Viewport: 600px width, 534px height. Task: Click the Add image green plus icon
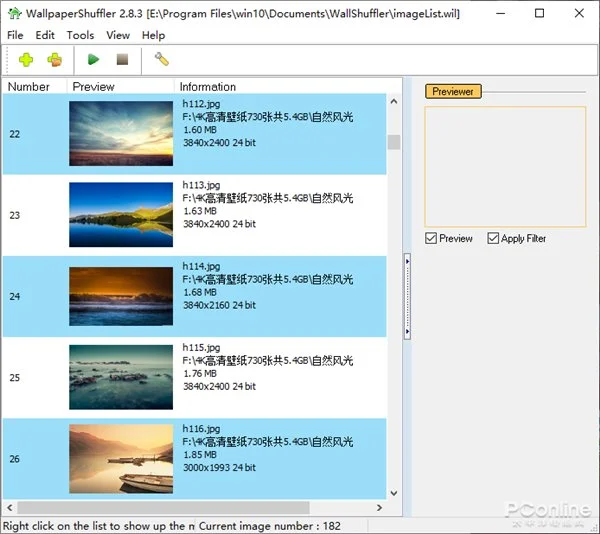point(26,60)
